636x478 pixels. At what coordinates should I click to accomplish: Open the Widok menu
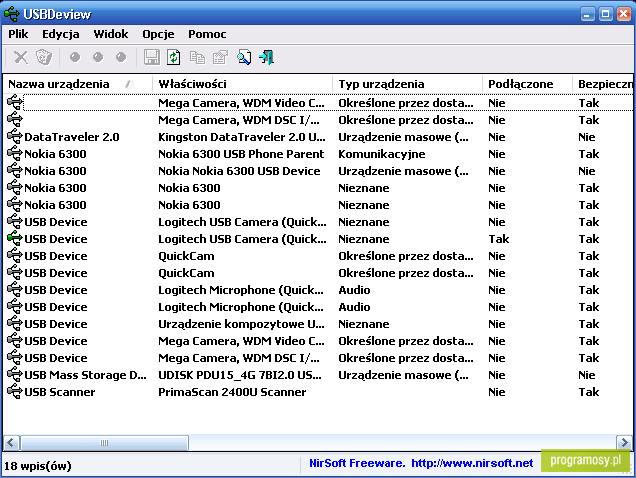pyautogui.click(x=111, y=34)
